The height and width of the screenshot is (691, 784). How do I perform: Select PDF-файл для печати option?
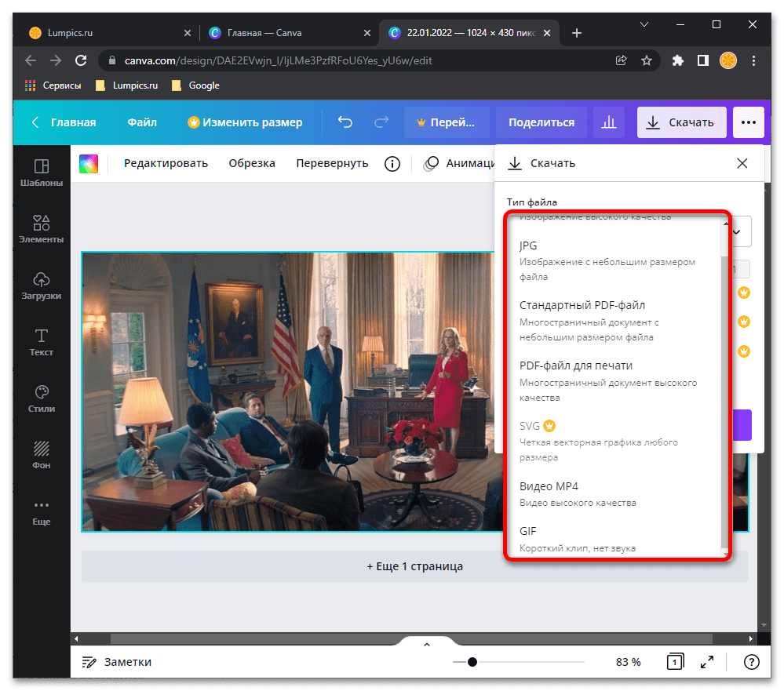[615, 381]
